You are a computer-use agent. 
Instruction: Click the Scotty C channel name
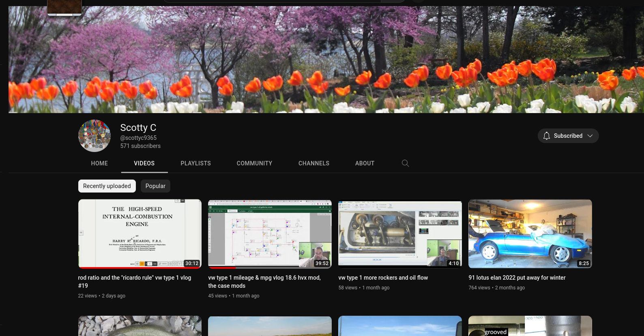pos(138,128)
